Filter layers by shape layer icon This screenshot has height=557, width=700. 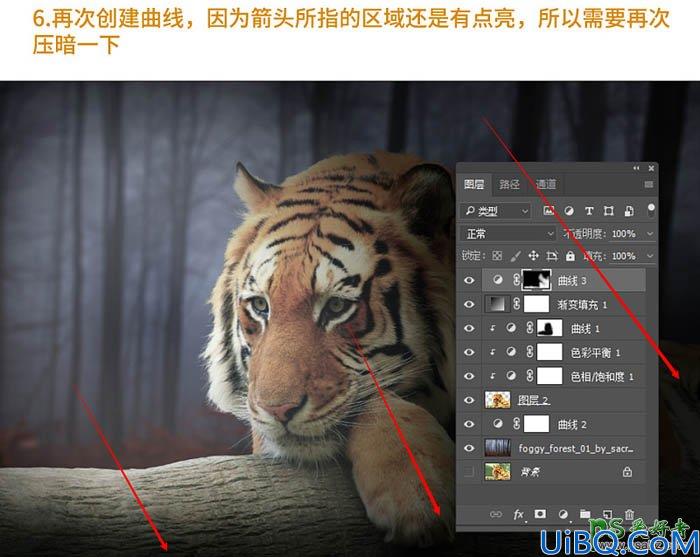pos(608,211)
